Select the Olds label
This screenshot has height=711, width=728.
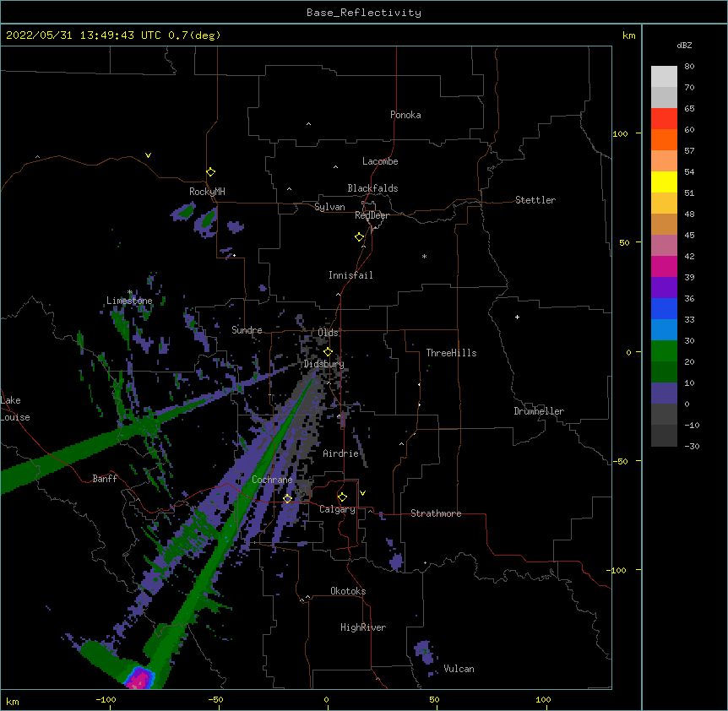(x=328, y=333)
